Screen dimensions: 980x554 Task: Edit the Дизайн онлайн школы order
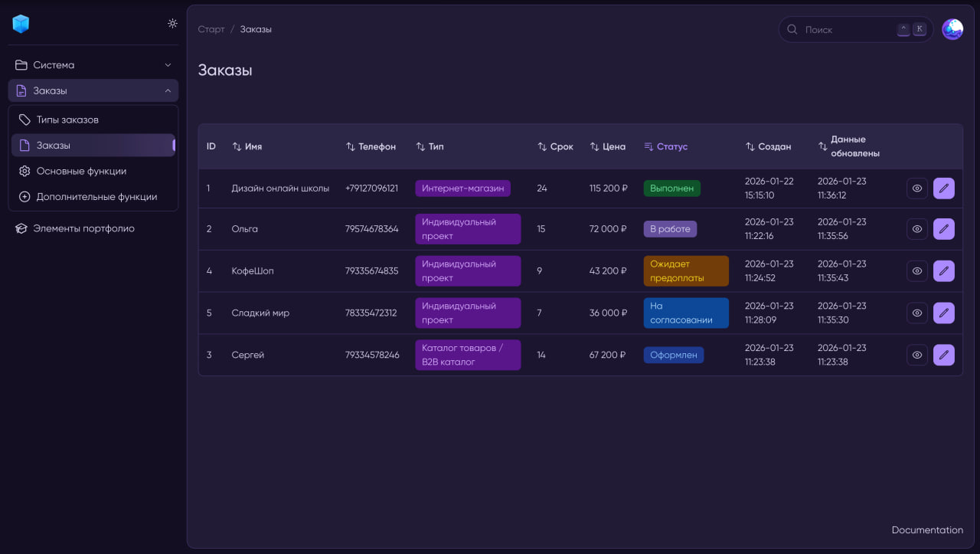(x=943, y=188)
